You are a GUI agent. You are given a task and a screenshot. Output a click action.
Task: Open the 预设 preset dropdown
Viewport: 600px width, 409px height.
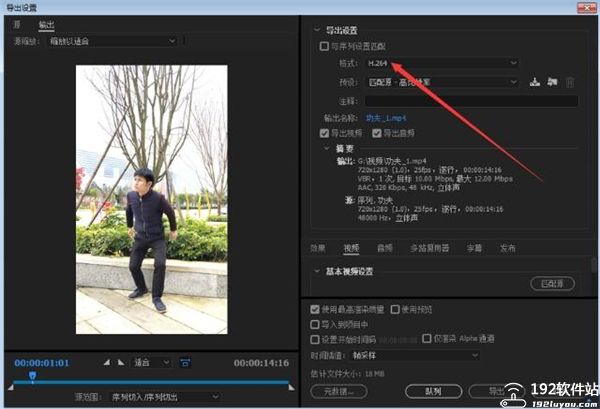pos(441,81)
